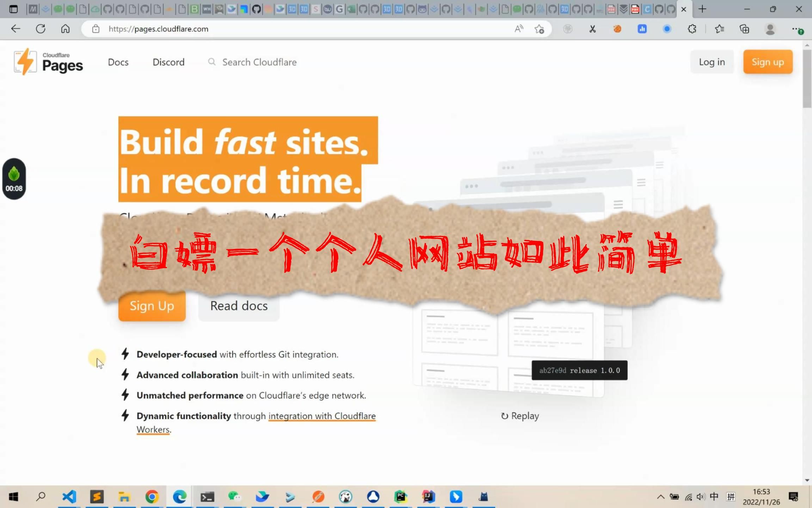
Task: Open Windows taskbar search
Action: [41, 497]
